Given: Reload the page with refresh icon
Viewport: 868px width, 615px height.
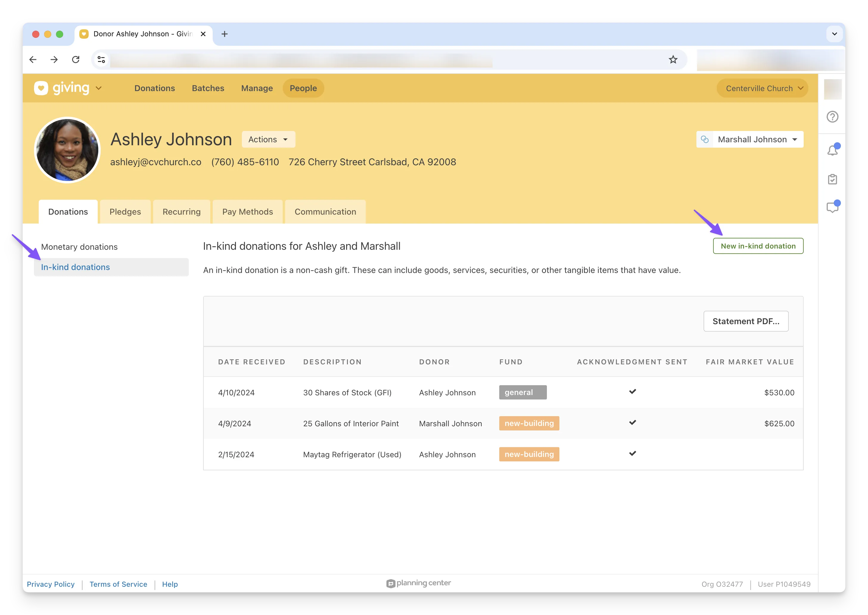Looking at the screenshot, I should click(76, 60).
